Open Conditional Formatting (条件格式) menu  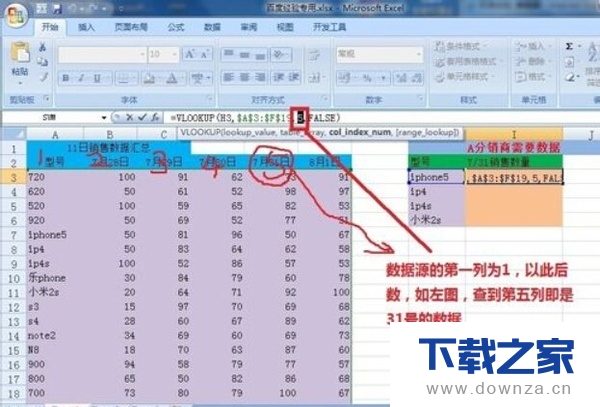coord(462,47)
